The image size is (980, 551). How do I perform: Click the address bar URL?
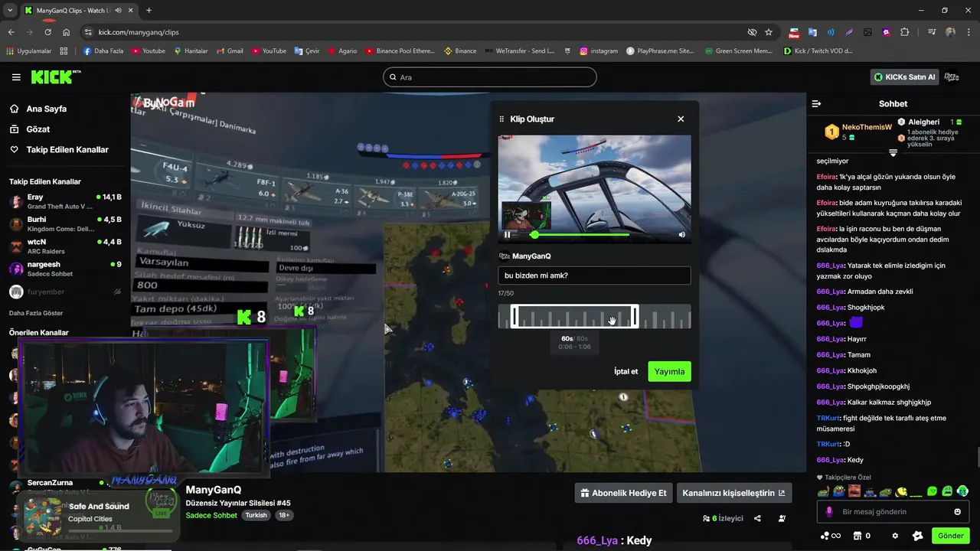click(x=139, y=32)
